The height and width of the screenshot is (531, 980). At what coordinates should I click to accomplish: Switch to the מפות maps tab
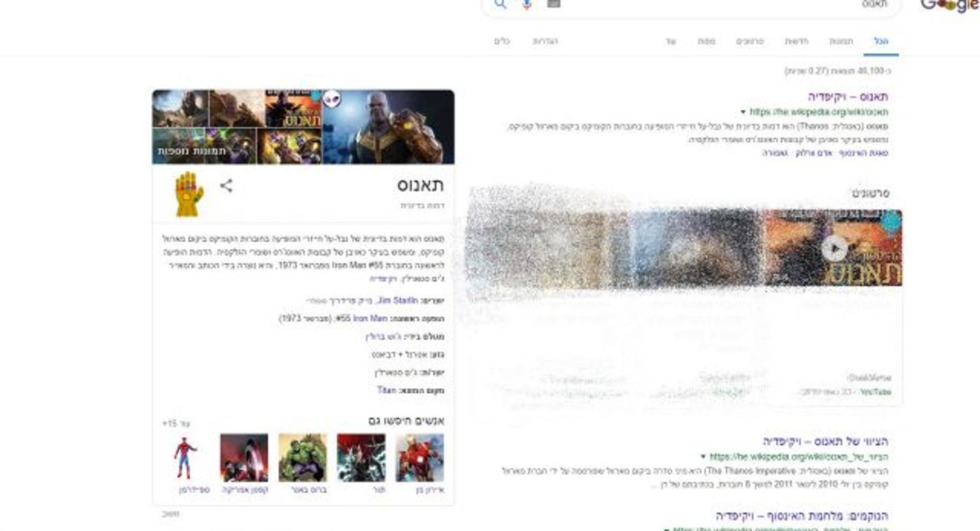click(x=706, y=41)
